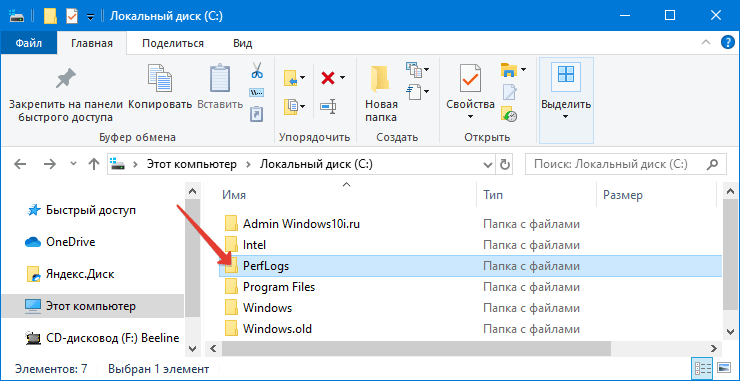Open the customize quick access toolbar arrow
This screenshot has height=381, width=740.
(x=91, y=17)
